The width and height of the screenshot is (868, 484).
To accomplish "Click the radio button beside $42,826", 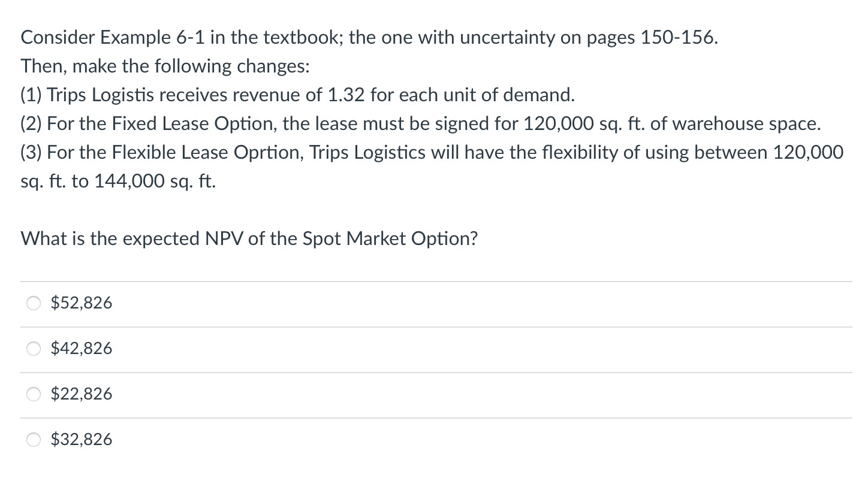I will (34, 349).
